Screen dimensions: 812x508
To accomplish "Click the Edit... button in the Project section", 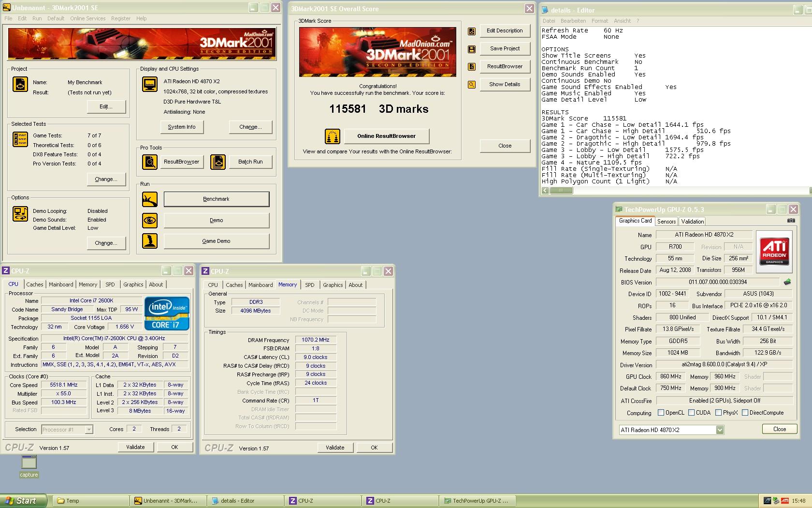I will 106,106.
